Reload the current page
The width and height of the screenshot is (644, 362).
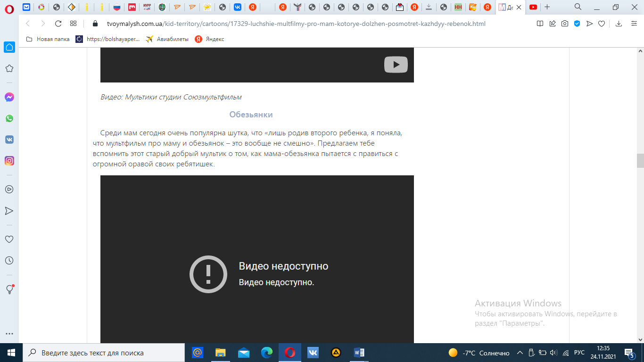[x=58, y=24]
